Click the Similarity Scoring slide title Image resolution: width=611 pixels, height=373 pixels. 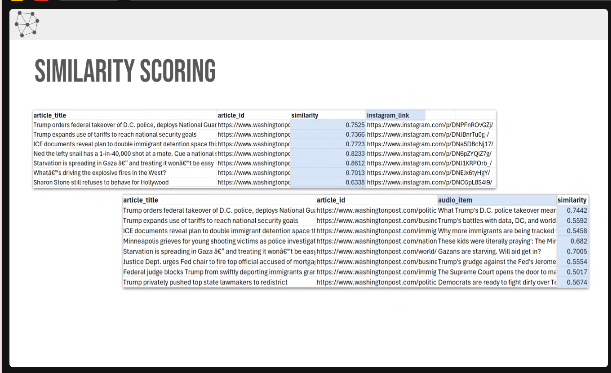125,71
